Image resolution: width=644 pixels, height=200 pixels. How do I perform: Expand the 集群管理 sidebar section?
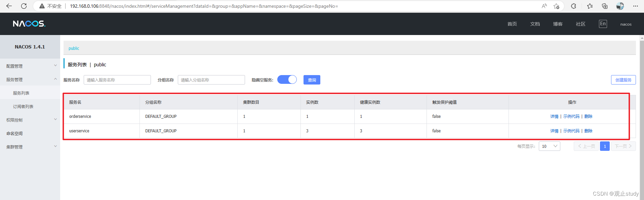click(x=30, y=147)
